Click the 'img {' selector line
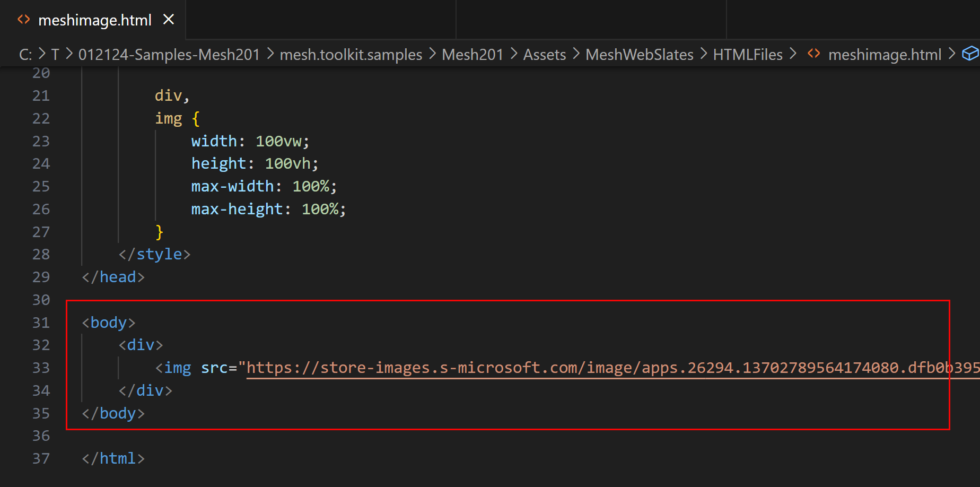The image size is (980, 487). [177, 118]
